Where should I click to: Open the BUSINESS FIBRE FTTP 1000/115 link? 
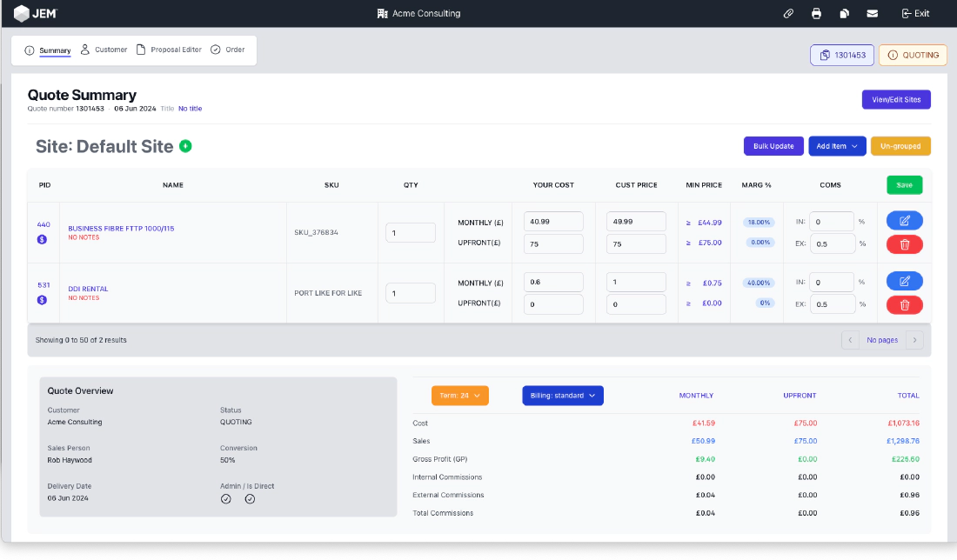[x=121, y=228]
